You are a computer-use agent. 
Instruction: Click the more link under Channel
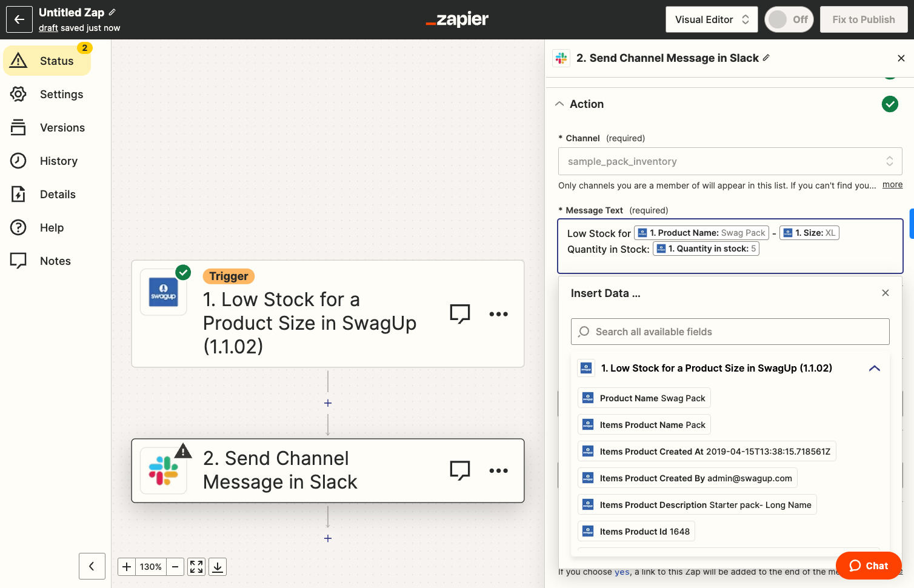coord(892,185)
